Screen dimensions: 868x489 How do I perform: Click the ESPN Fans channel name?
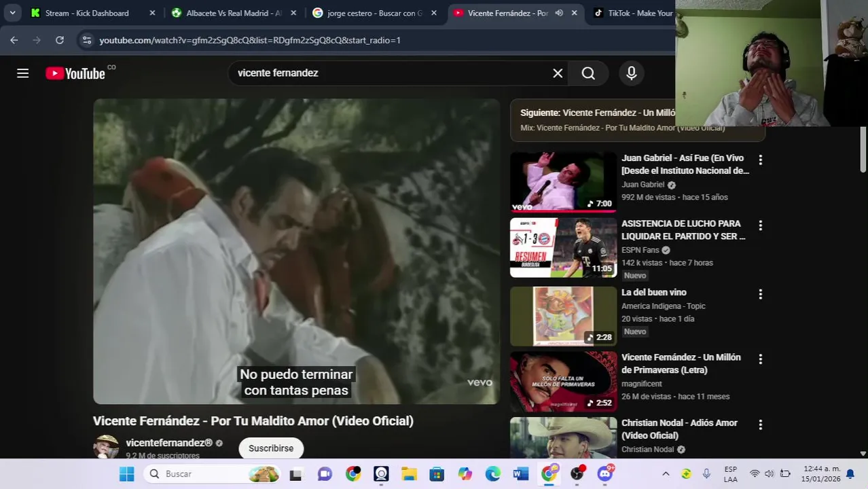(640, 250)
